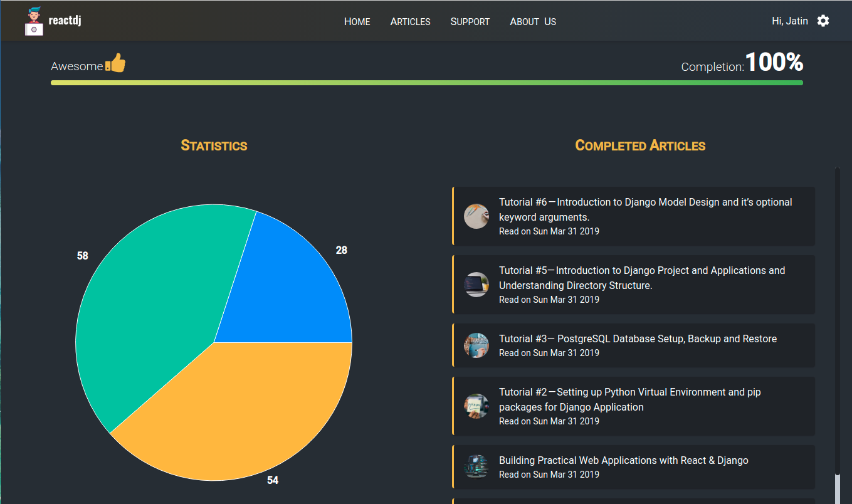Click the thumbs up icon next to Awesome
The image size is (852, 504).
pyautogui.click(x=117, y=62)
